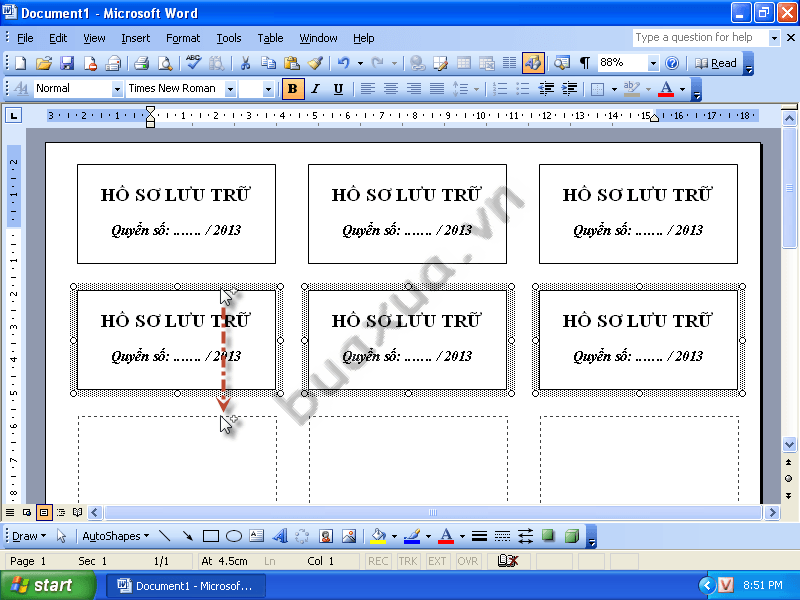800x600 pixels.
Task: Run the Spelling and Grammar check
Action: point(193,63)
